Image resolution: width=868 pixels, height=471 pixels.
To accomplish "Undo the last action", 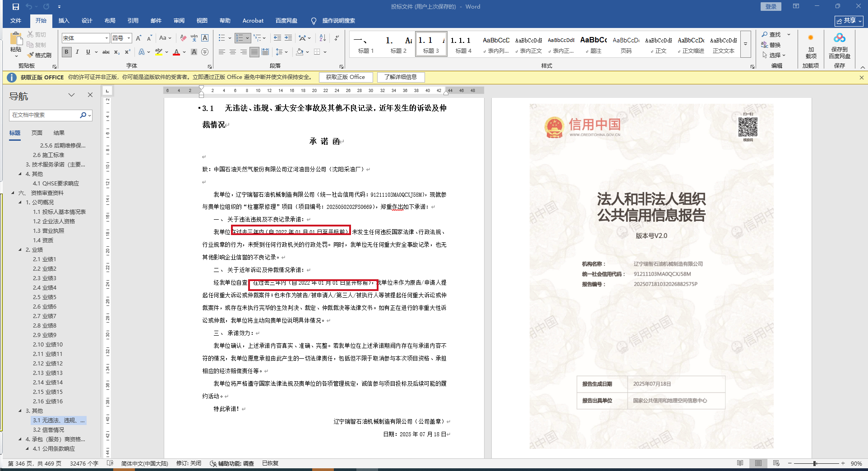I will point(29,7).
